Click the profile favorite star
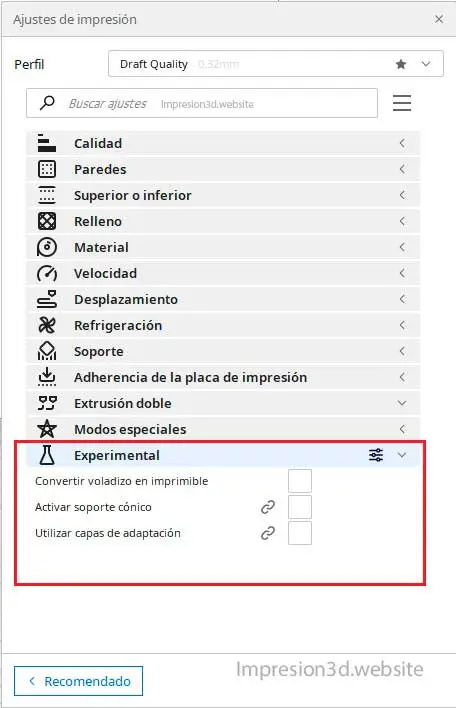Screen dimensions: 456x708 [401, 64]
